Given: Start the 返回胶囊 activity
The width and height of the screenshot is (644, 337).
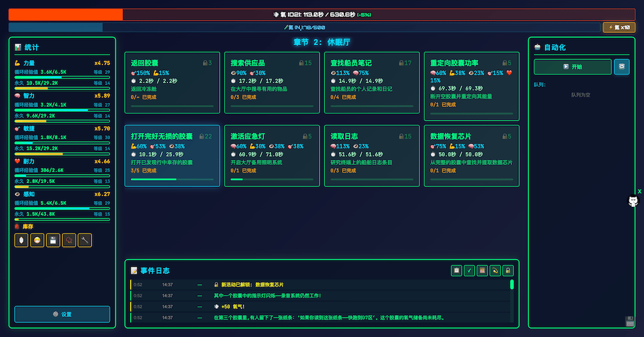Looking at the screenshot, I should [173, 82].
